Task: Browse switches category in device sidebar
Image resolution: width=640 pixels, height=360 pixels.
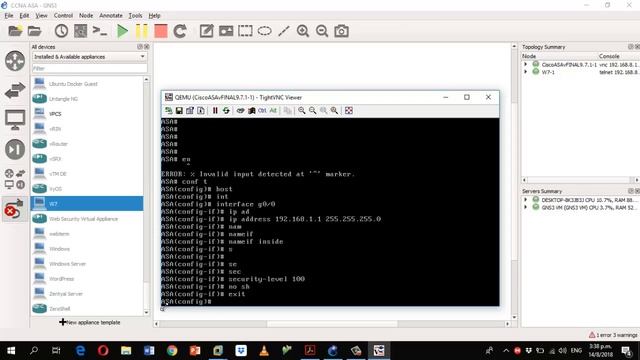Action: point(15,90)
